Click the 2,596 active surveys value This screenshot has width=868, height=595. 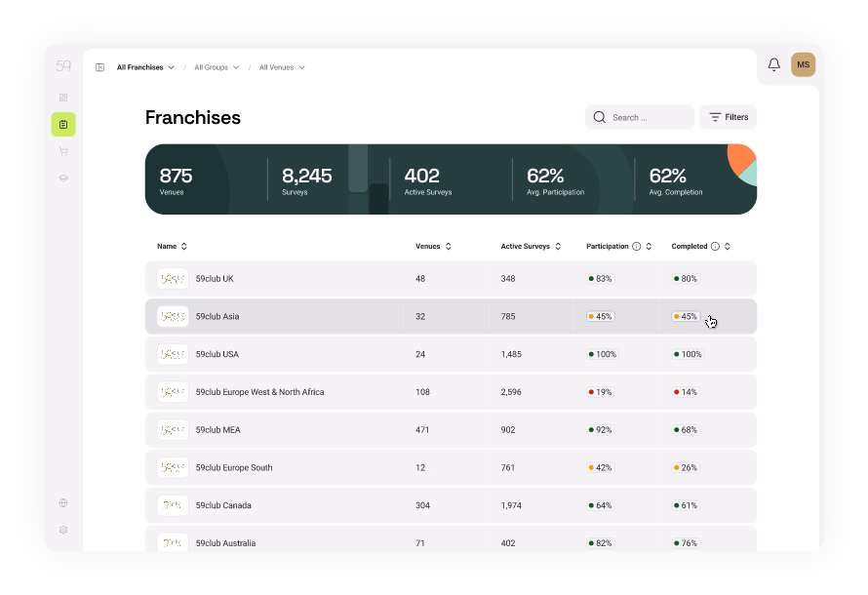coord(511,392)
